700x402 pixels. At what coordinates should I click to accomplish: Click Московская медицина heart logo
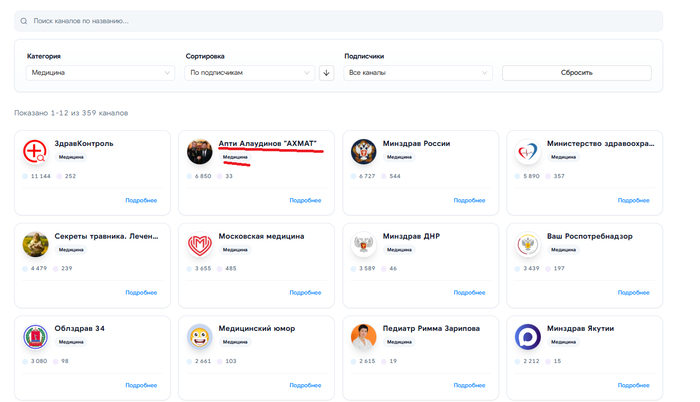(x=200, y=244)
